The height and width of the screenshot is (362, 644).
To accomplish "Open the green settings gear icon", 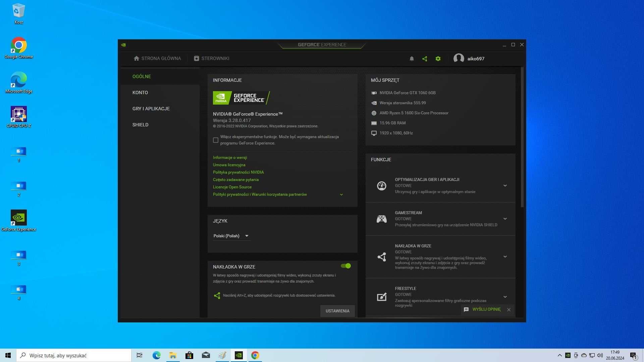I will pos(438,59).
